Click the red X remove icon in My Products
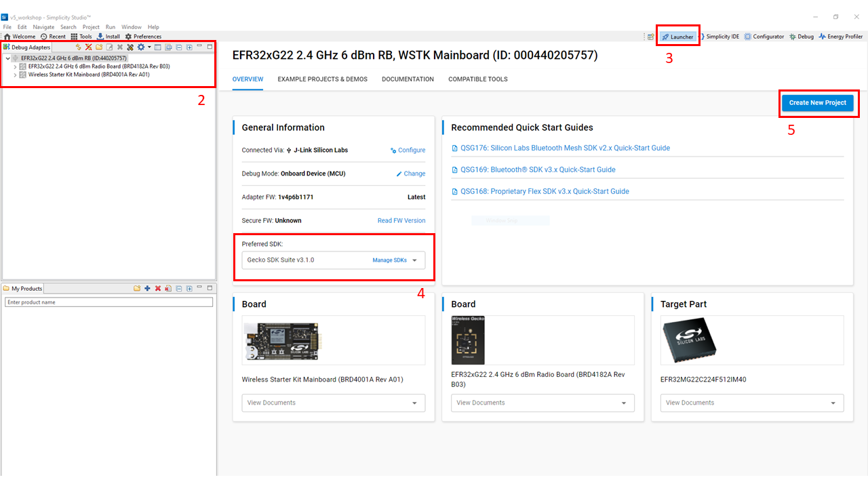868x488 pixels. (x=158, y=289)
